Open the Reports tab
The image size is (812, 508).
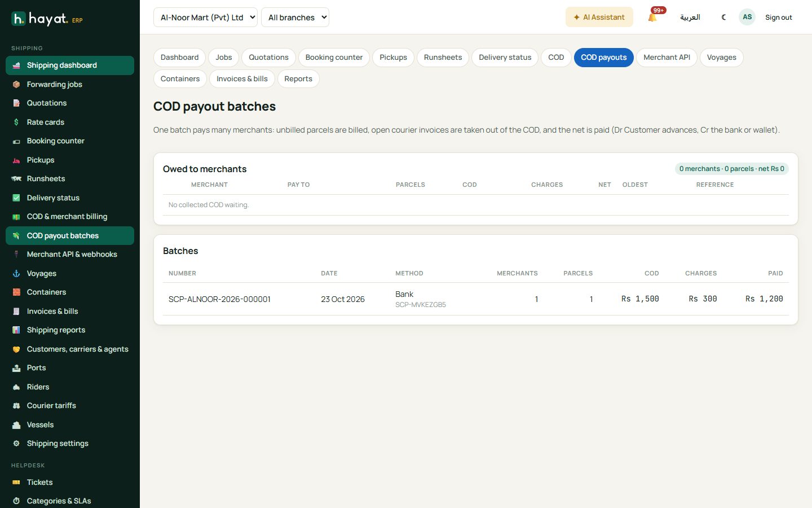point(298,78)
